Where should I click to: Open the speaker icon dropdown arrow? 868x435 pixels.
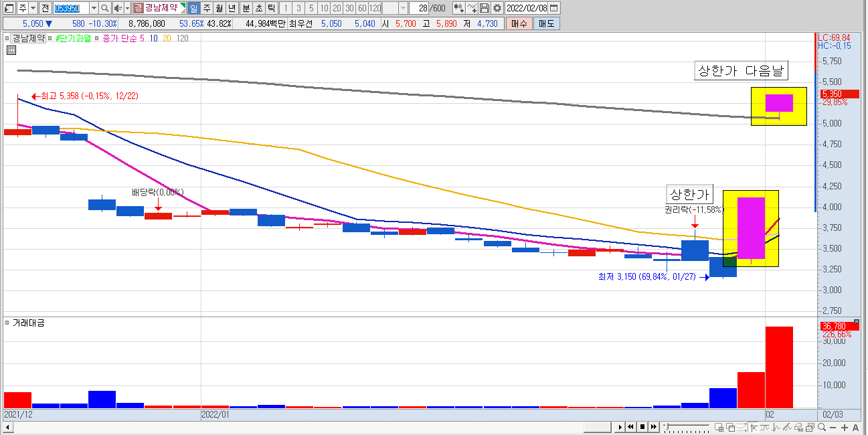(127, 8)
